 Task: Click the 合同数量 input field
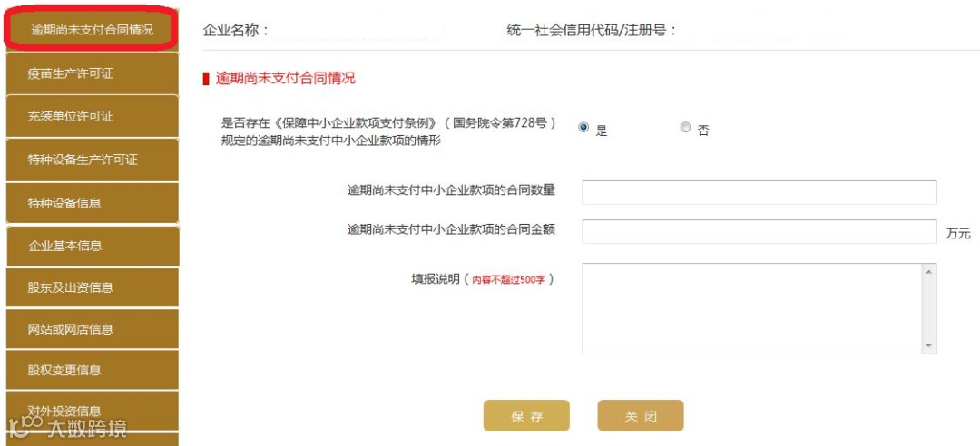[x=759, y=192]
